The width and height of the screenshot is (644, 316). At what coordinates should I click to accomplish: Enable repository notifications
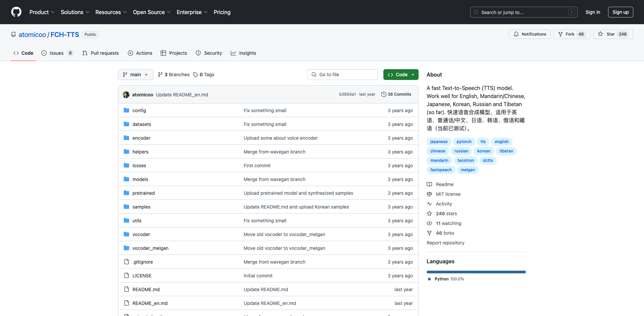530,34
